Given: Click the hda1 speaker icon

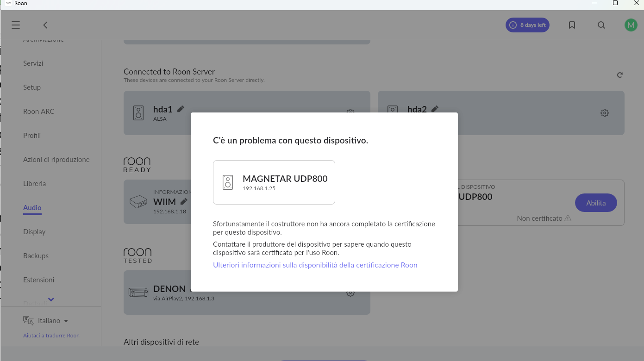Looking at the screenshot, I should 138,113.
